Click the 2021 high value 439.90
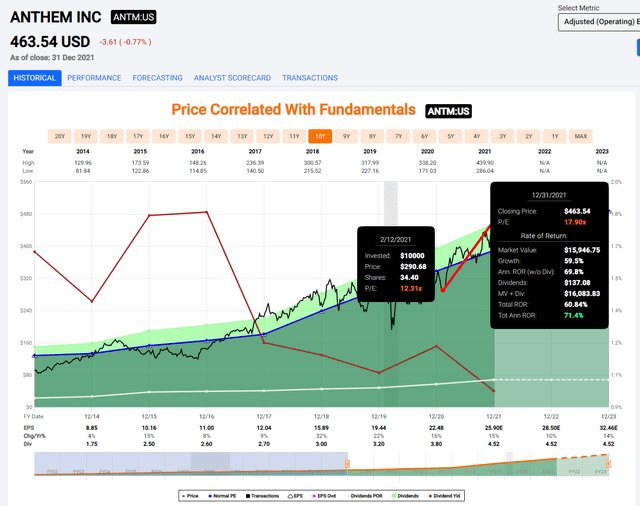 point(485,163)
